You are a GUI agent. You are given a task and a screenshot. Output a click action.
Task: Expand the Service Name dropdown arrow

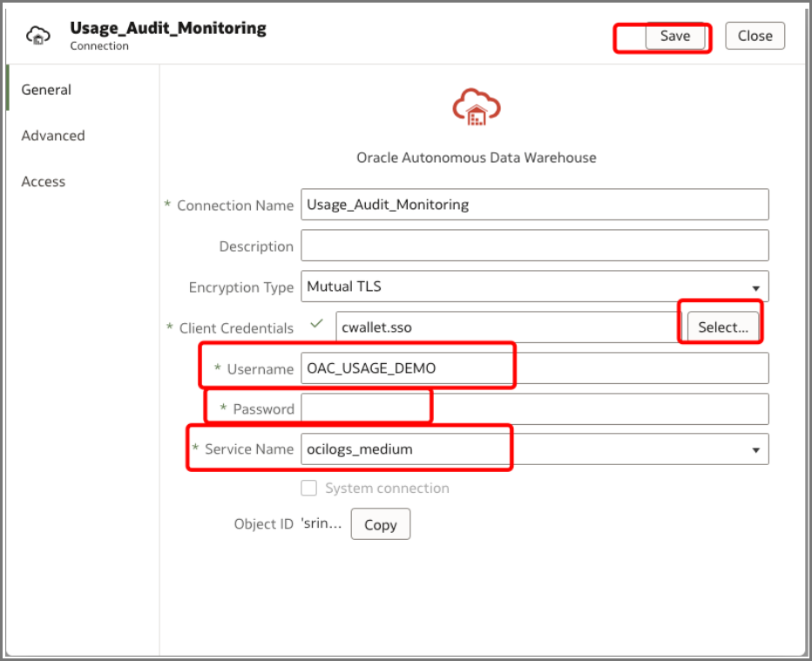(755, 450)
